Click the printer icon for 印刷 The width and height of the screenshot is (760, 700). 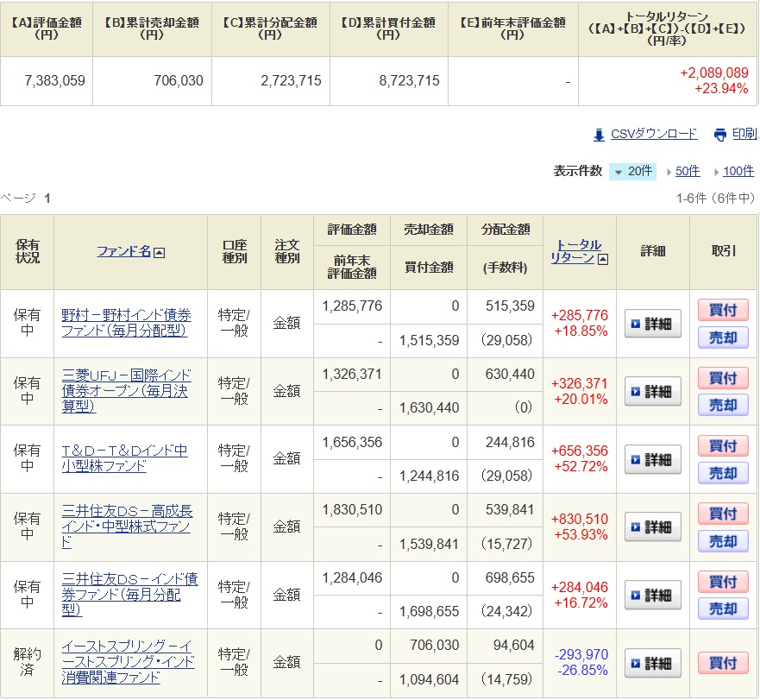pyautogui.click(x=720, y=135)
